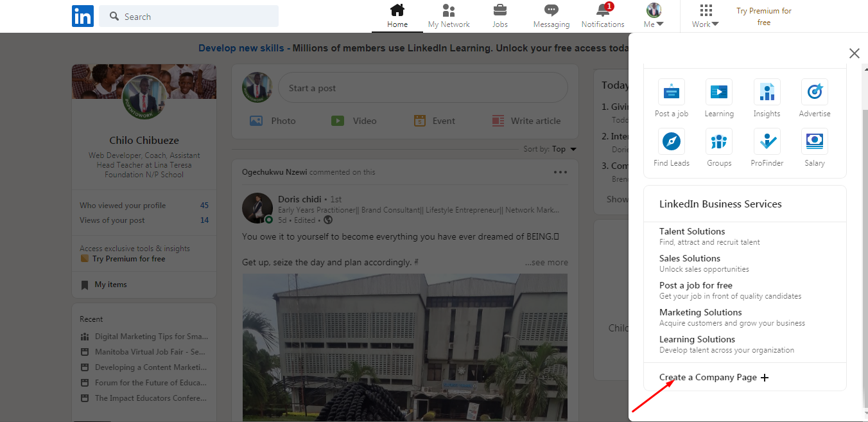Open My items bookmark
868x422 pixels.
pos(104,285)
